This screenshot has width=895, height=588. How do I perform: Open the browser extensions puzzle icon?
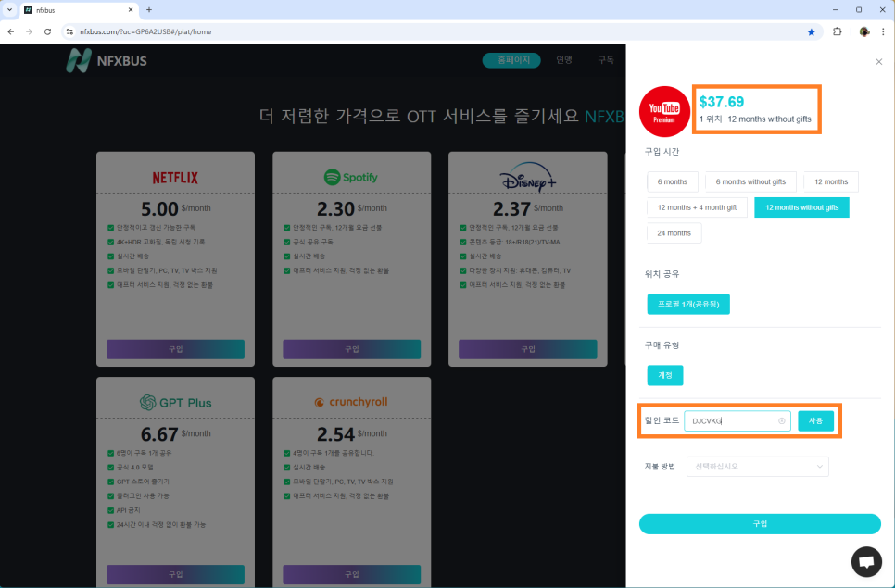[x=838, y=31]
